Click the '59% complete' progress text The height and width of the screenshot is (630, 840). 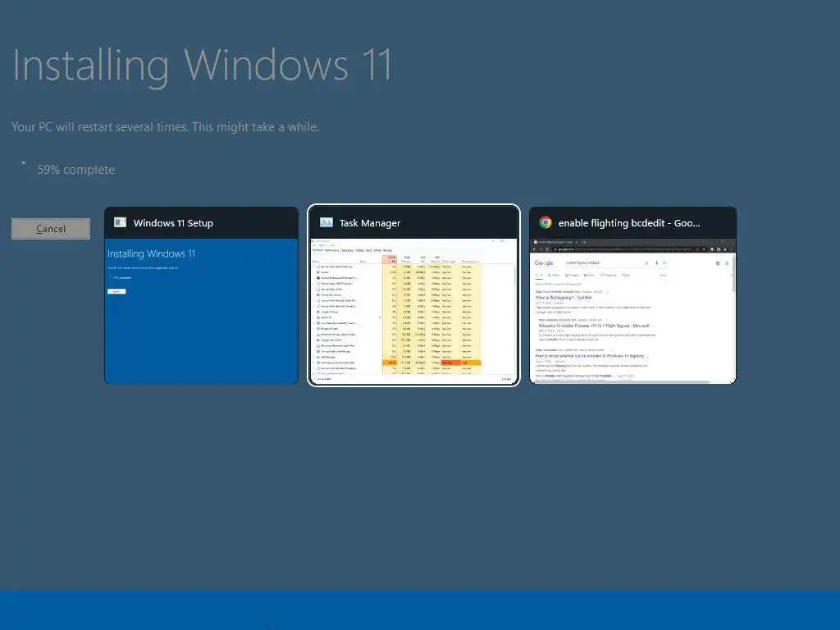click(75, 169)
